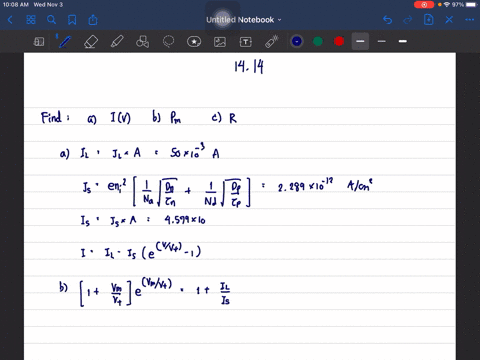
Task: Choose the green pen color
Action: [318, 41]
